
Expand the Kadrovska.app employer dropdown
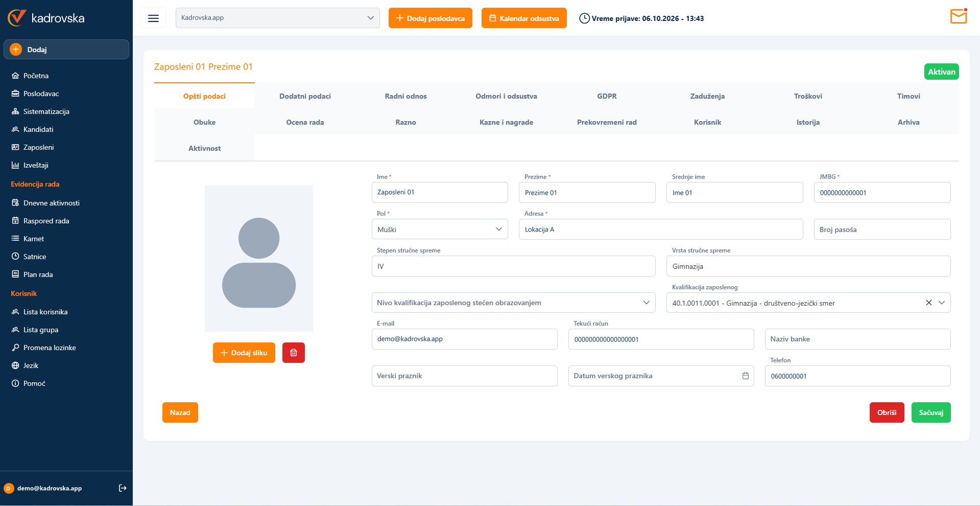pyautogui.click(x=278, y=18)
